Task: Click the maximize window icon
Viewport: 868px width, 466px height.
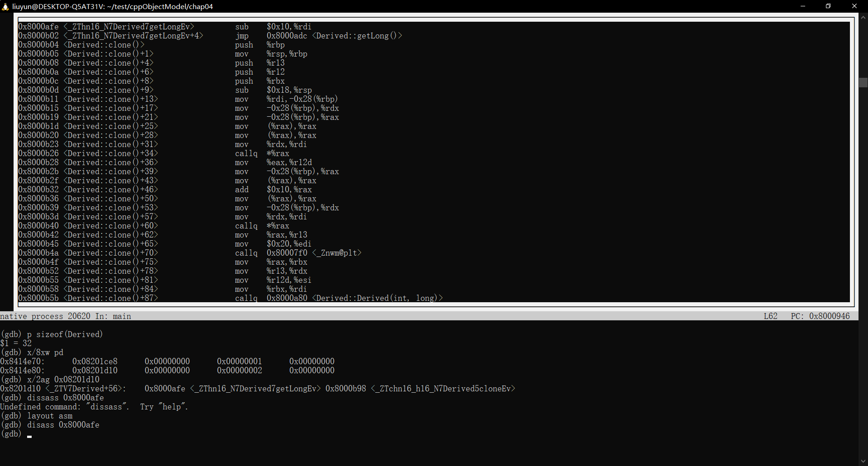Action: [x=828, y=6]
